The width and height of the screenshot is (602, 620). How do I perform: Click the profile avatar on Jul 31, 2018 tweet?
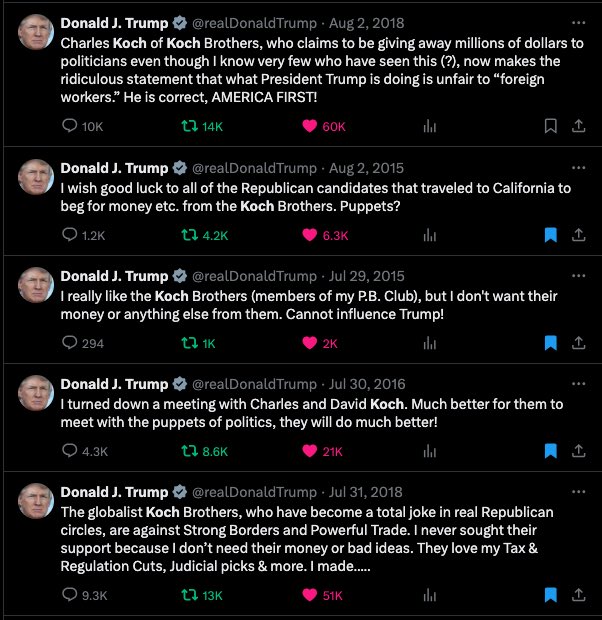[x=36, y=500]
